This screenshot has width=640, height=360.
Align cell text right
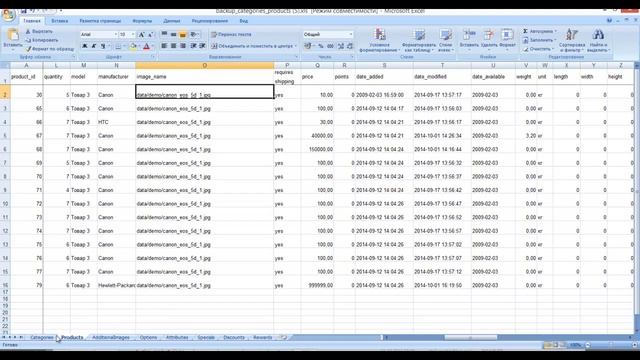183,46
